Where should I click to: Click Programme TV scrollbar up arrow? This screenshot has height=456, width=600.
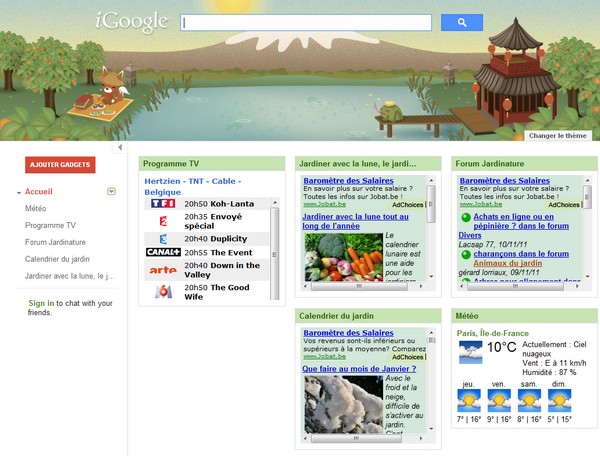tap(274, 203)
